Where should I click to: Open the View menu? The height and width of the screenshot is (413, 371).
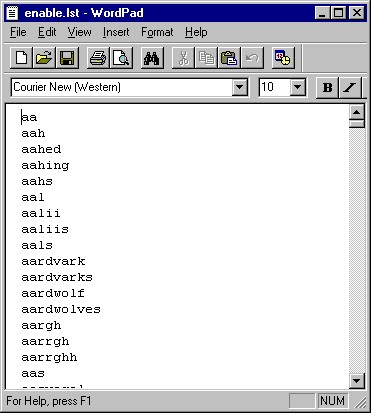click(79, 32)
